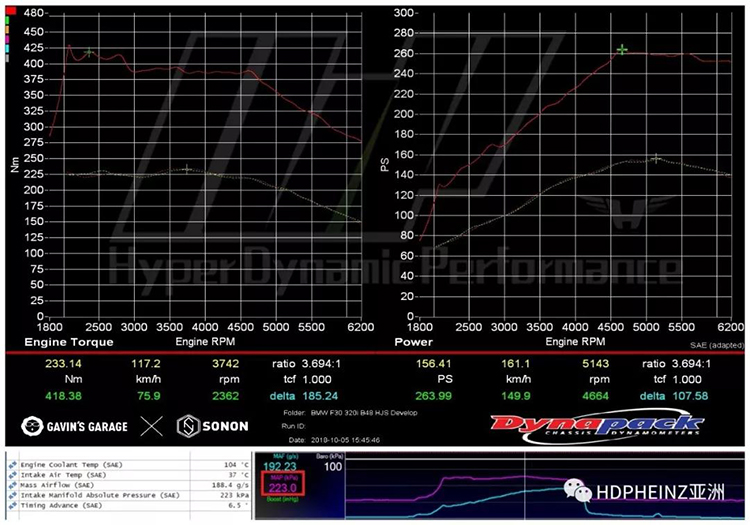This screenshot has width=750, height=525.
Task: Click the 223 kPa table value
Action: 234,495
